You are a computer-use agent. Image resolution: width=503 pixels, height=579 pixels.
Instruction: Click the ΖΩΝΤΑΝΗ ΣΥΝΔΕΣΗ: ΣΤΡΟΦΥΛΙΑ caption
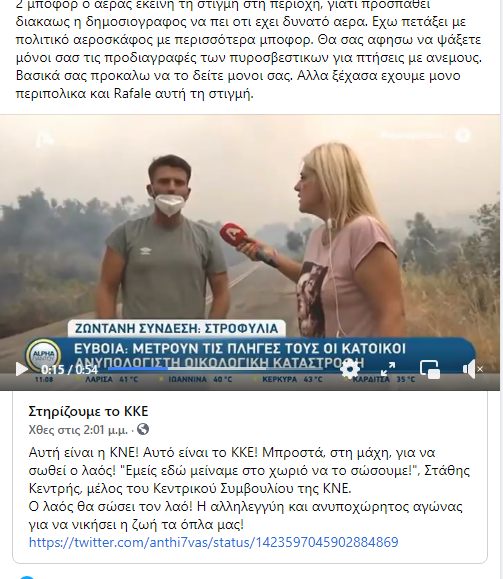pyautogui.click(x=177, y=328)
